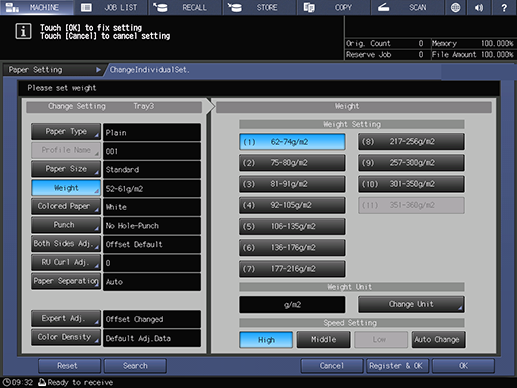Click the Paper Setting breadcrumb

tap(53, 70)
